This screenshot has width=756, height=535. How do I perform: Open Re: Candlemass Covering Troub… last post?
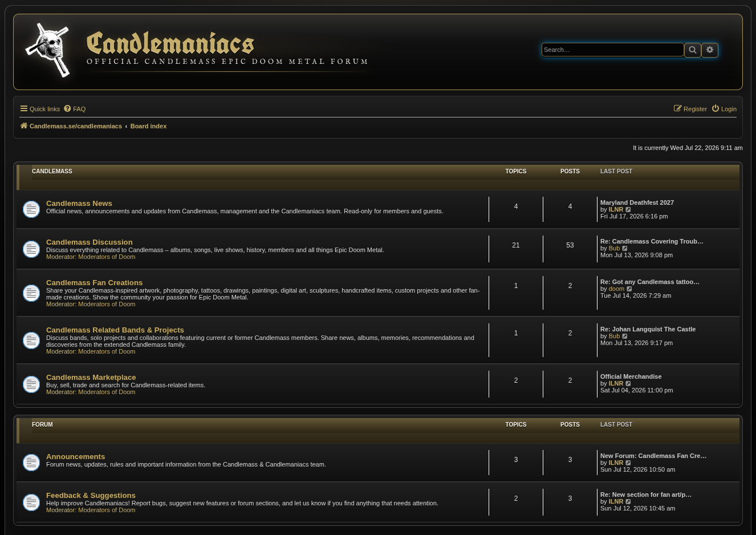(652, 242)
